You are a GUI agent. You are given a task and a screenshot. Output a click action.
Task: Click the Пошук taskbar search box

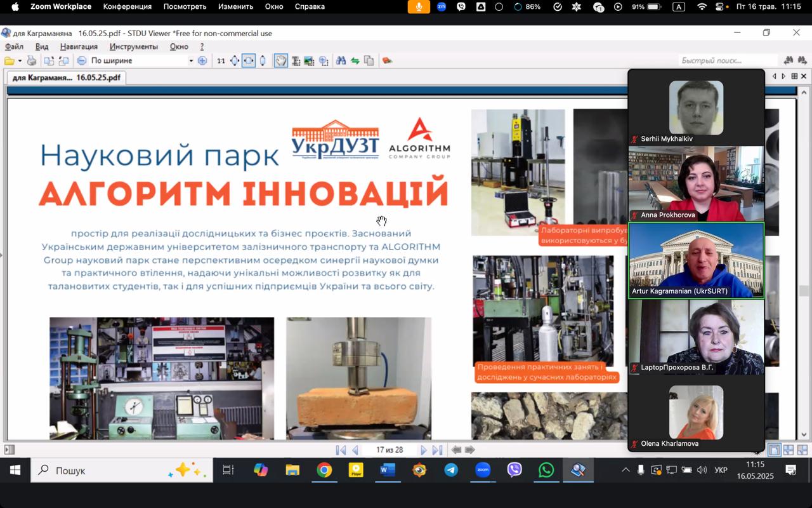(x=122, y=471)
